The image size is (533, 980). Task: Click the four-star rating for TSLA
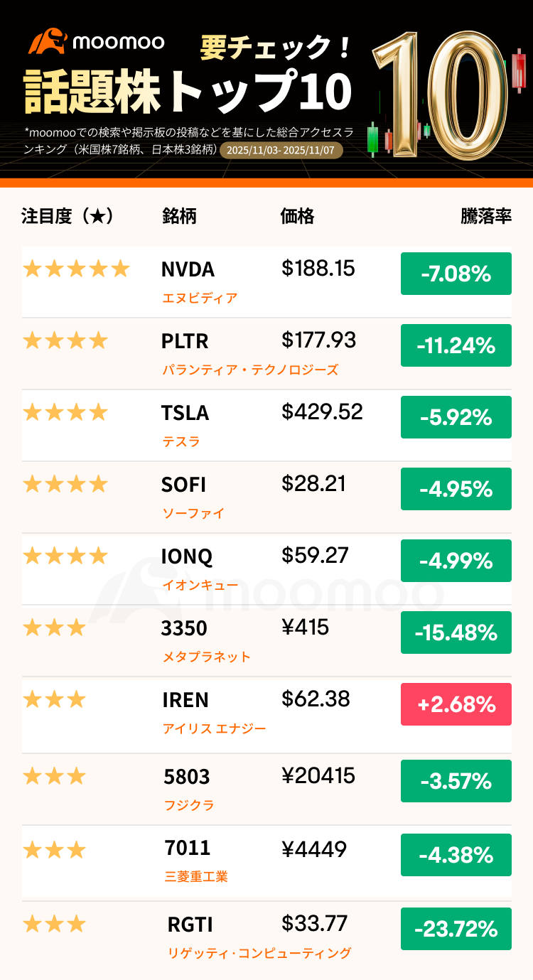pos(65,412)
